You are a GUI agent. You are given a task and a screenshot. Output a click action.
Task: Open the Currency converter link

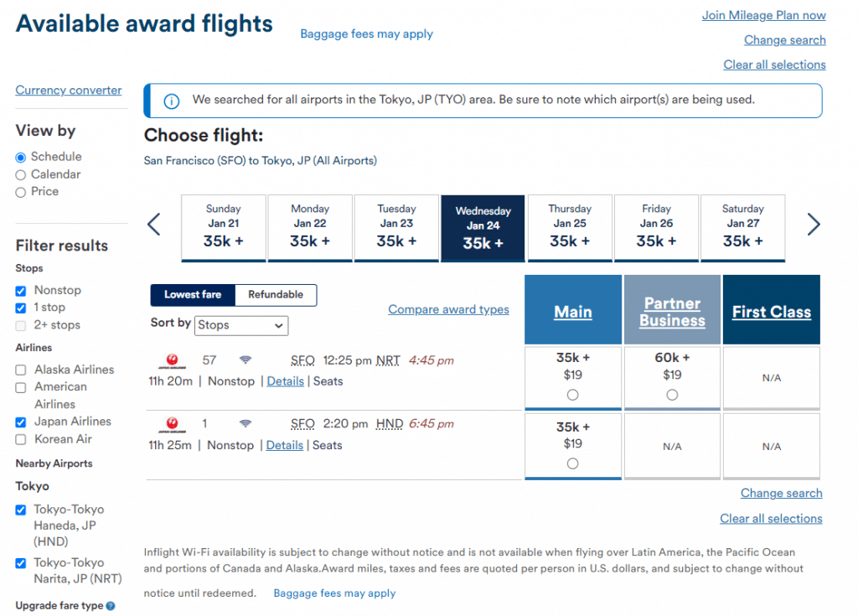69,91
